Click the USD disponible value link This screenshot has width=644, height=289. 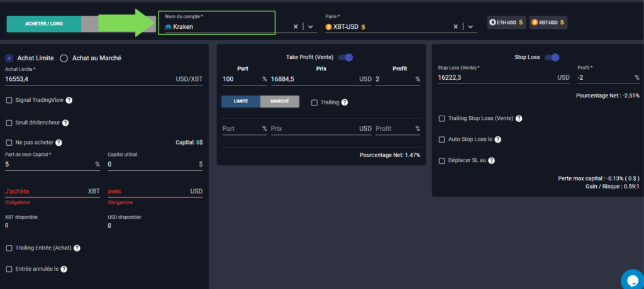coord(109,226)
